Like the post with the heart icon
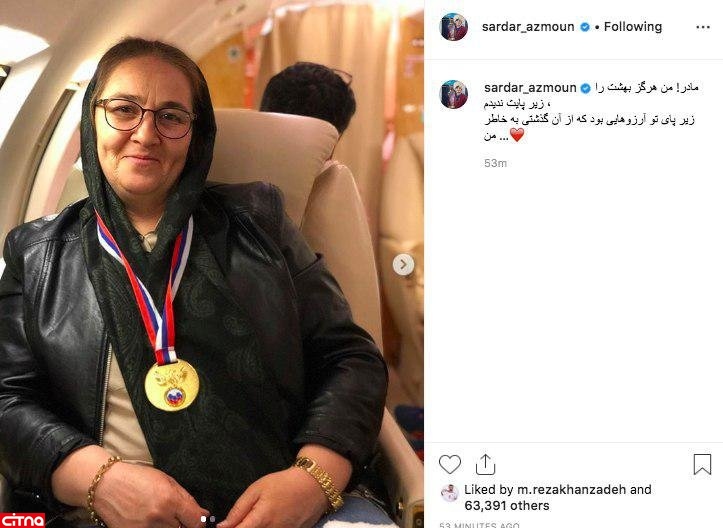The height and width of the screenshot is (528, 723). 450,464
